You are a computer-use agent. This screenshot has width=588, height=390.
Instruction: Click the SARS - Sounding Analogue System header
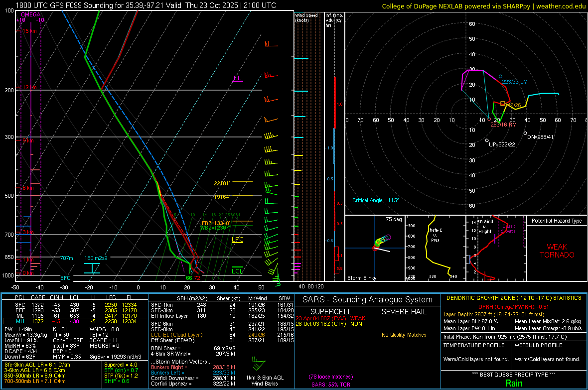(x=368, y=300)
